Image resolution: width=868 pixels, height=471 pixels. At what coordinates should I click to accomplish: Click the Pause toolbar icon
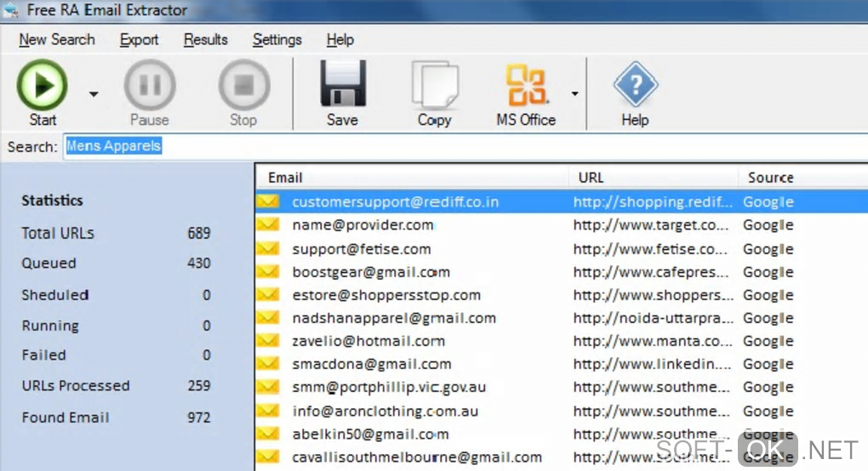pyautogui.click(x=150, y=85)
